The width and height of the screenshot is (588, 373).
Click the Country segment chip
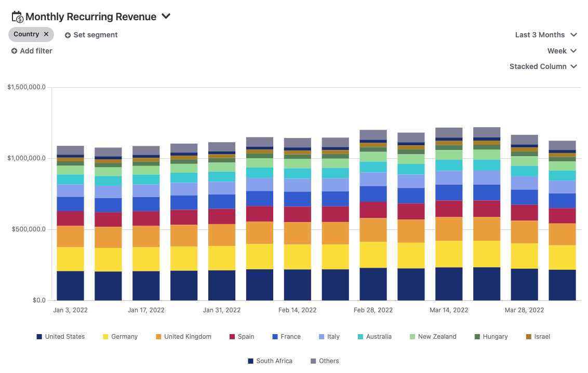pos(31,34)
